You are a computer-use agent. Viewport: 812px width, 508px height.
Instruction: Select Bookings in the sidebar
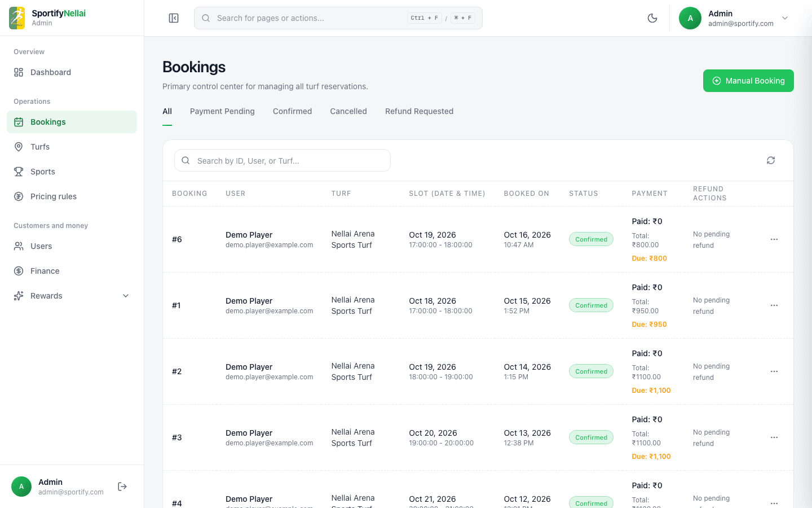(72, 122)
